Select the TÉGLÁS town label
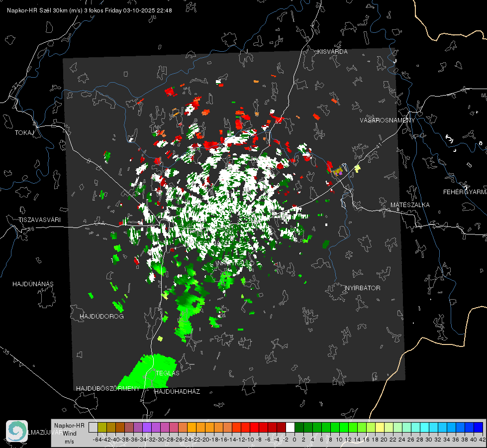 pyautogui.click(x=168, y=373)
